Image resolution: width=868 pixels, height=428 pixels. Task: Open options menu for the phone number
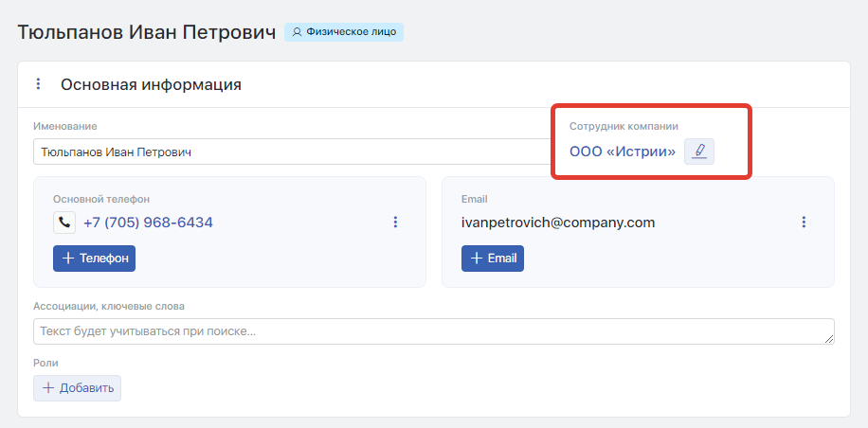tap(395, 223)
